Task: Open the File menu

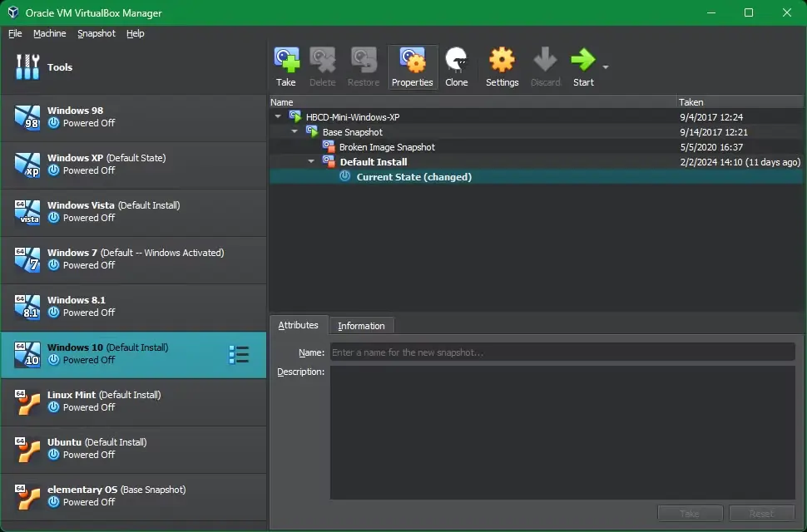Action: 15,33
